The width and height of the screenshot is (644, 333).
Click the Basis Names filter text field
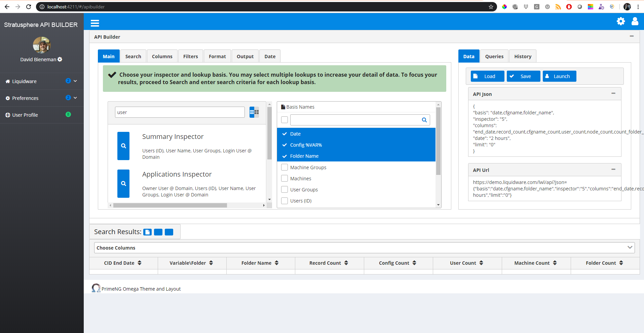tap(360, 120)
